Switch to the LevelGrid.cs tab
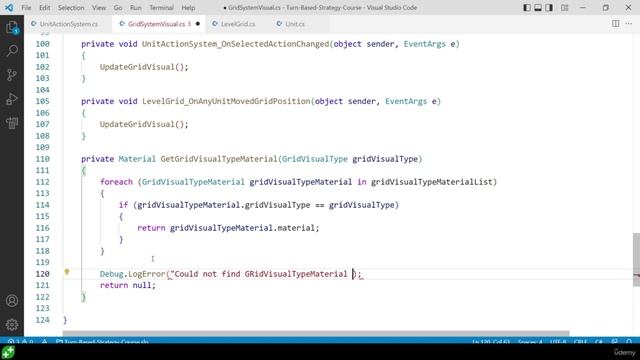 (238, 24)
